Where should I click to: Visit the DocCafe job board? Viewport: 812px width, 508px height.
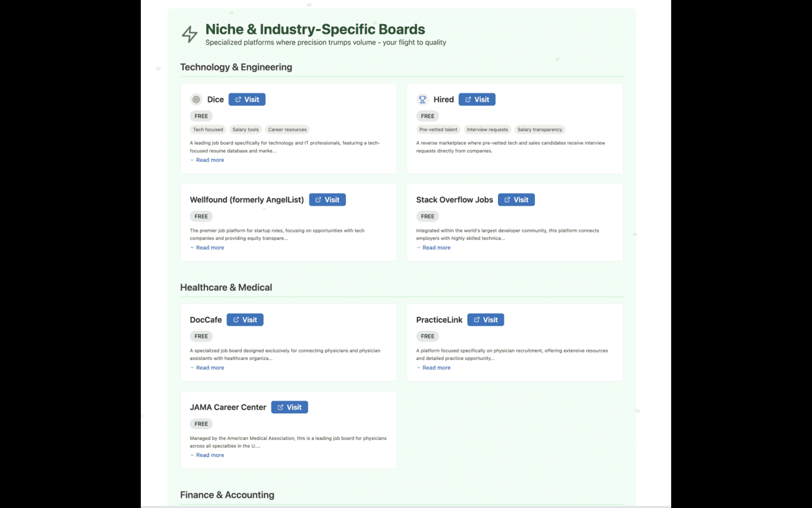pos(245,320)
